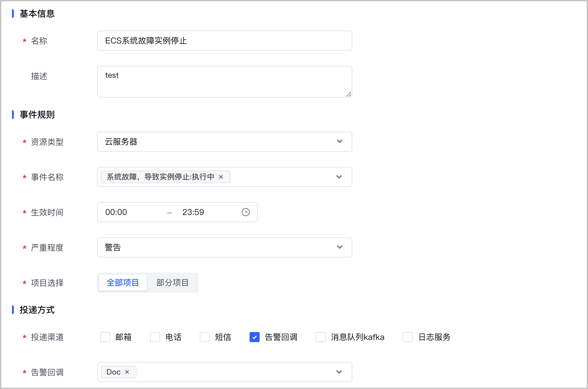Click the 基本信息 section heading
This screenshot has height=389, width=588.
point(37,14)
